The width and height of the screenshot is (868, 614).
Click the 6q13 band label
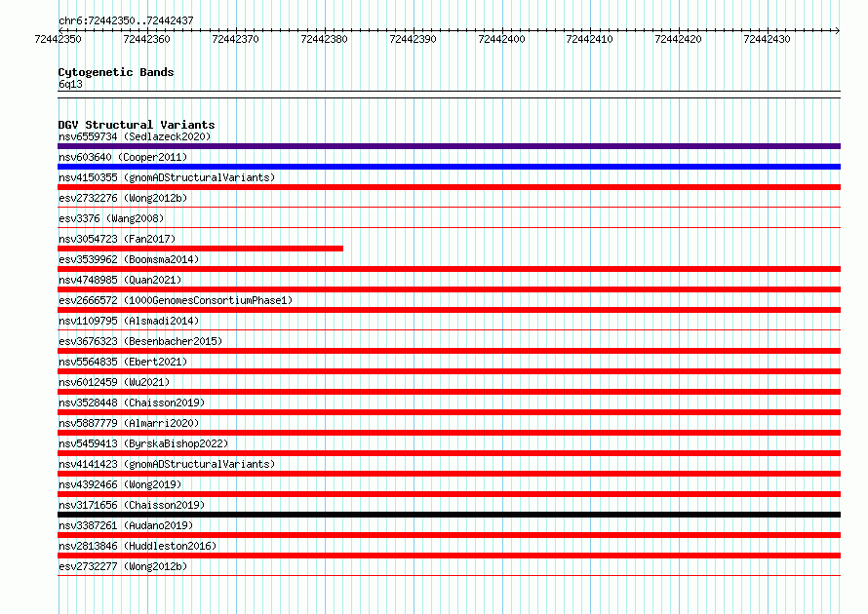point(70,84)
